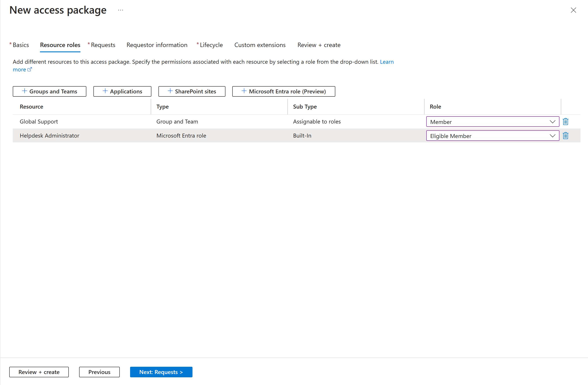Switch to the Lifecycle tab
The height and width of the screenshot is (385, 588).
pos(211,45)
